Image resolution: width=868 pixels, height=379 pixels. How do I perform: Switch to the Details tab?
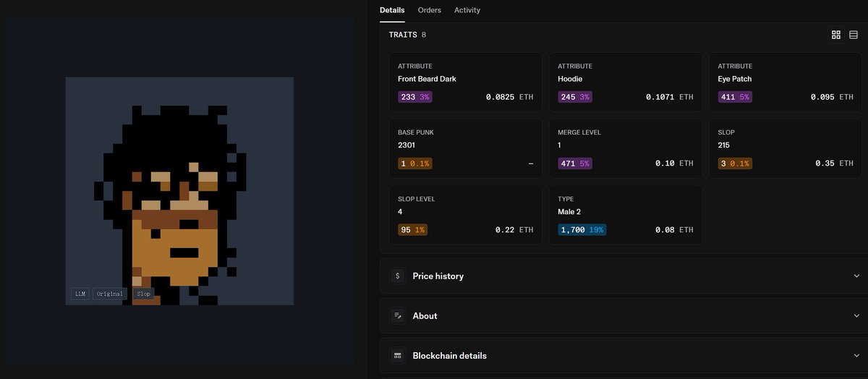(392, 10)
